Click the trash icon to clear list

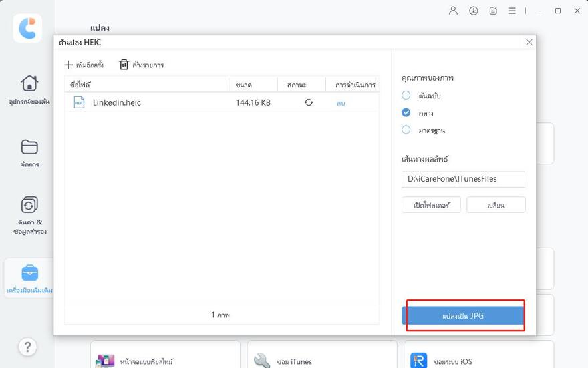[124, 65]
